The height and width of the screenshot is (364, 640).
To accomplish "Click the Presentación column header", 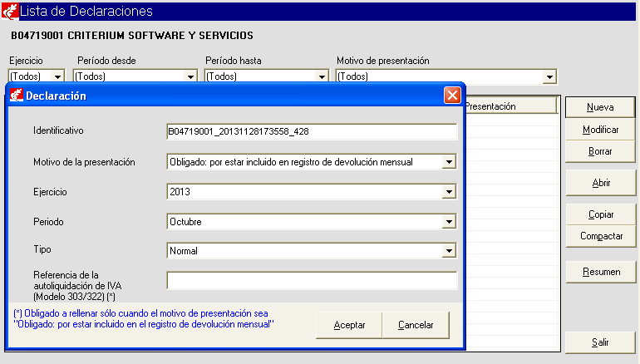I will pos(511,106).
